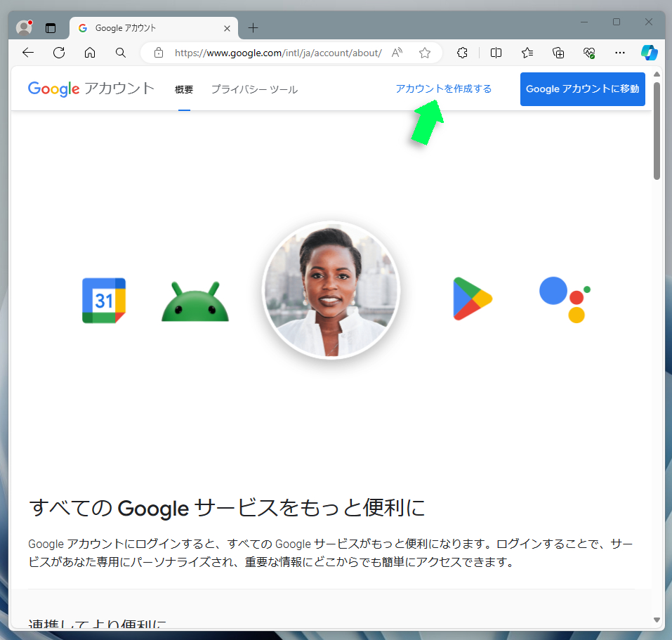Open the tab actions menu icon

coord(51,28)
